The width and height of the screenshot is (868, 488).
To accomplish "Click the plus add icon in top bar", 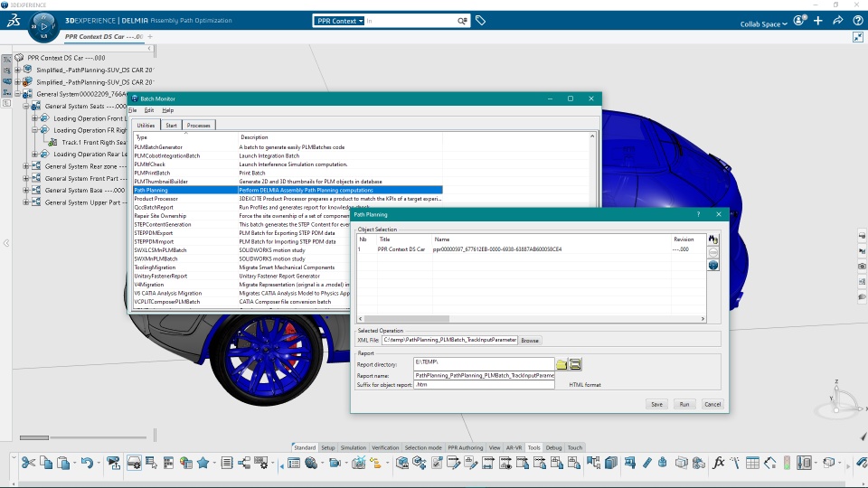I will click(818, 21).
